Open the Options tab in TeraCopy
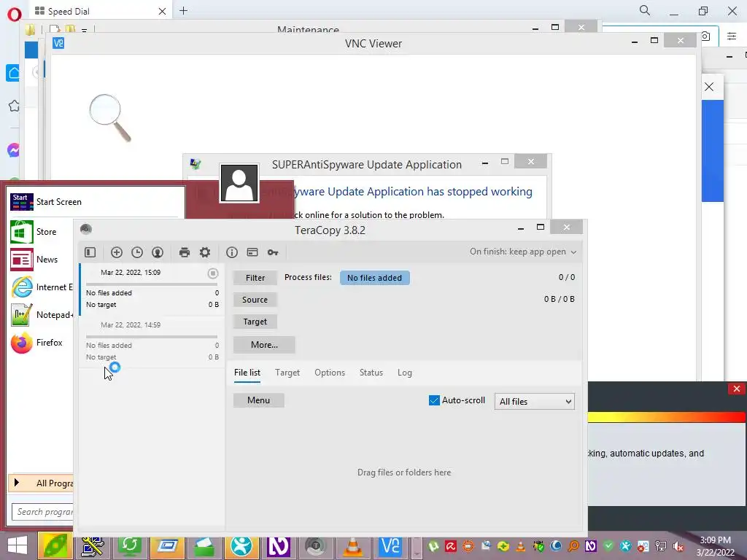The width and height of the screenshot is (747, 560). tap(330, 373)
